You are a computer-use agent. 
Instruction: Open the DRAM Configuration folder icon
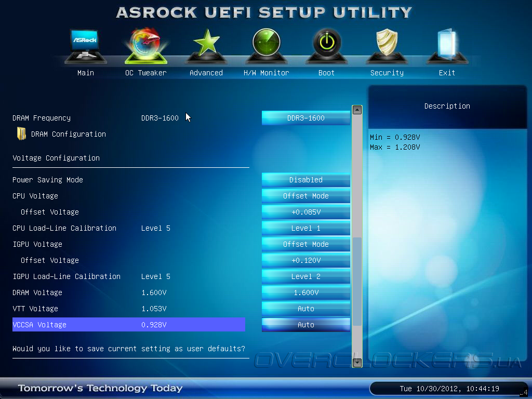coord(21,134)
